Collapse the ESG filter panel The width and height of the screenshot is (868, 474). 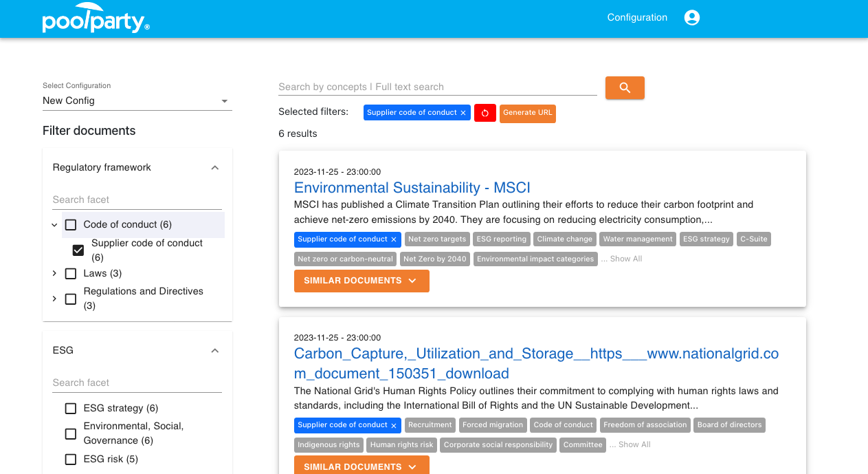pyautogui.click(x=214, y=351)
